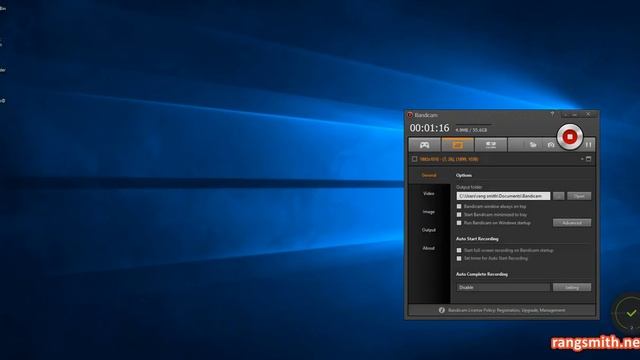
Task: Open the Image settings tab
Action: point(429,212)
